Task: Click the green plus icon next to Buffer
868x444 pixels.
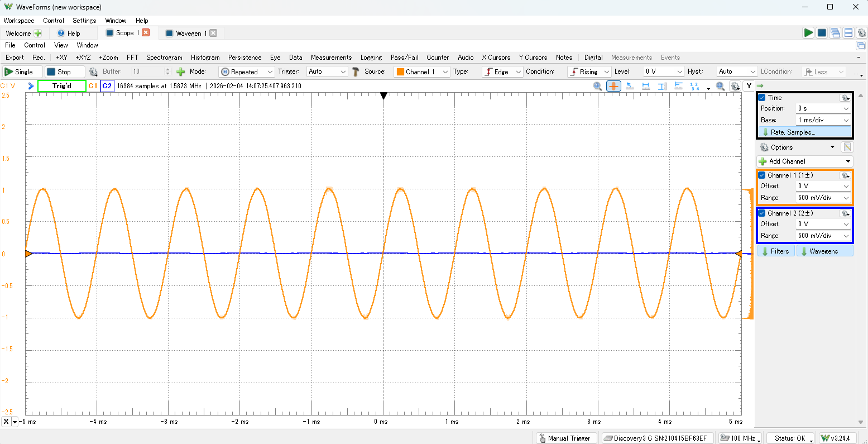Action: coord(180,71)
